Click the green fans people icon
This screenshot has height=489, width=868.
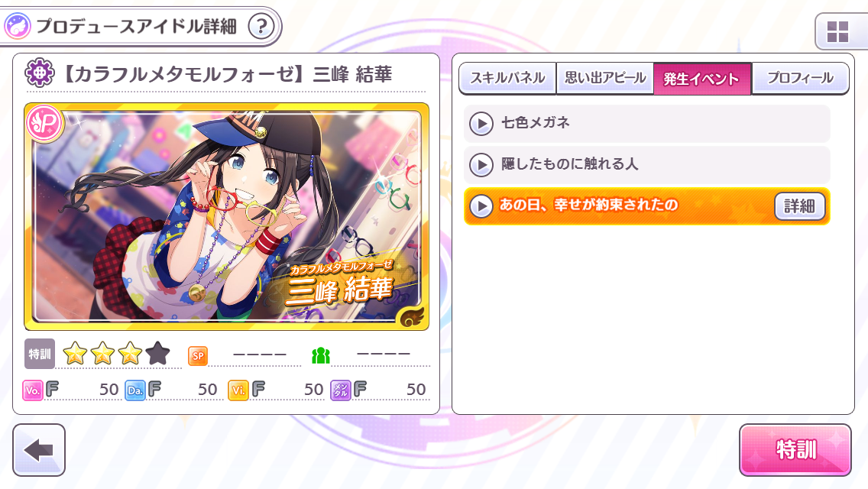click(x=321, y=355)
